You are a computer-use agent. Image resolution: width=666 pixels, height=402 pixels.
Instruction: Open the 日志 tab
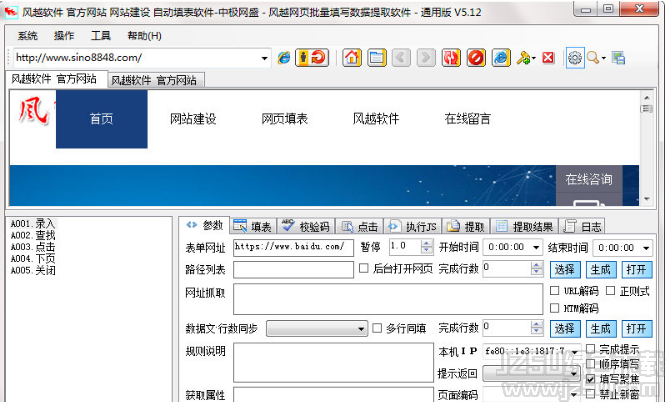click(582, 226)
